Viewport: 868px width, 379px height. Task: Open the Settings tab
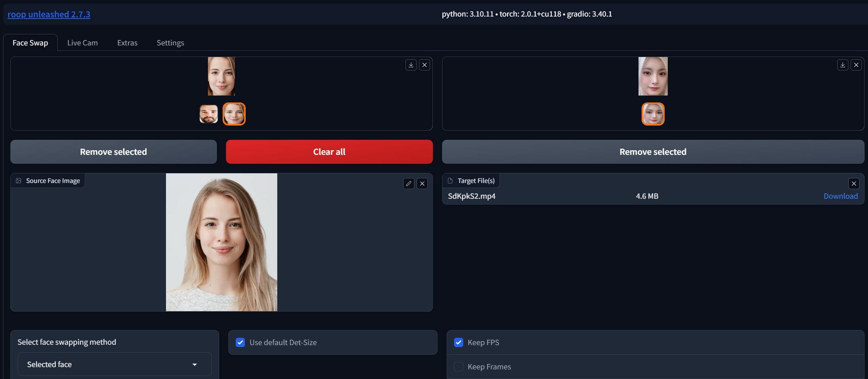tap(170, 43)
